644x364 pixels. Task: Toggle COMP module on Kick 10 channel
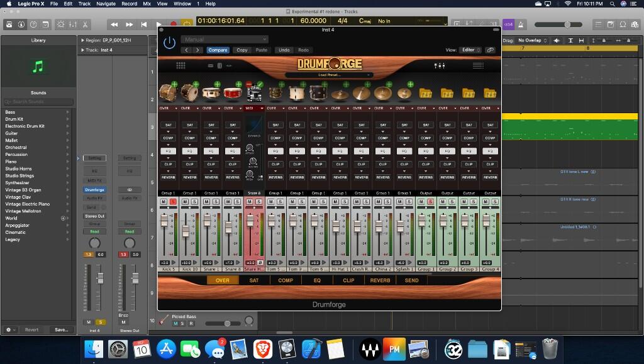point(190,138)
